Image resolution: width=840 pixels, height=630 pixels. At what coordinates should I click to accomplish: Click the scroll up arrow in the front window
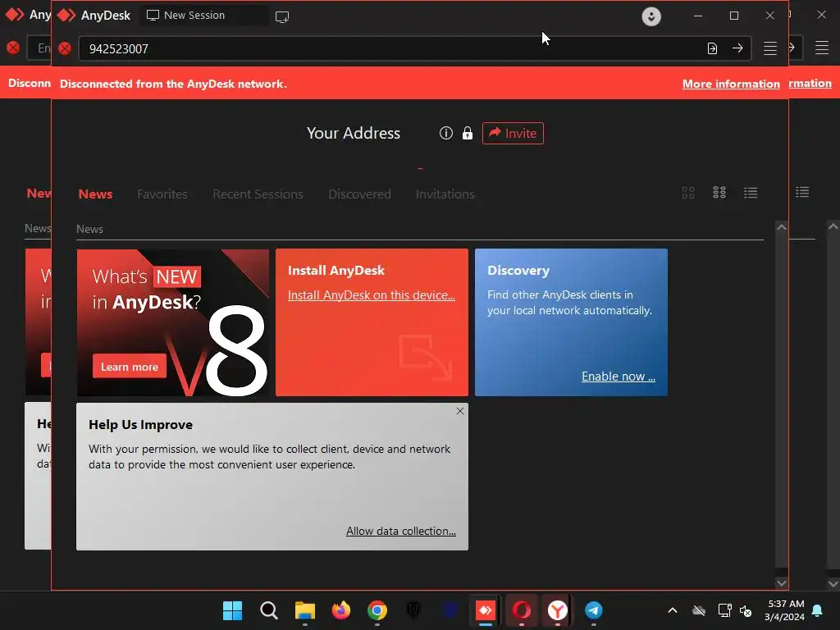pyautogui.click(x=782, y=227)
